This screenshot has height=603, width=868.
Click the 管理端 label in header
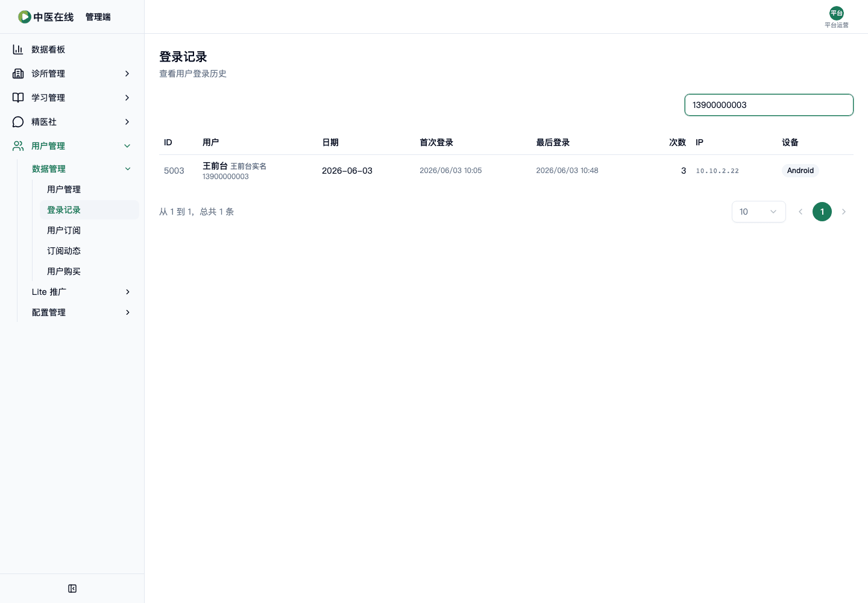click(98, 17)
